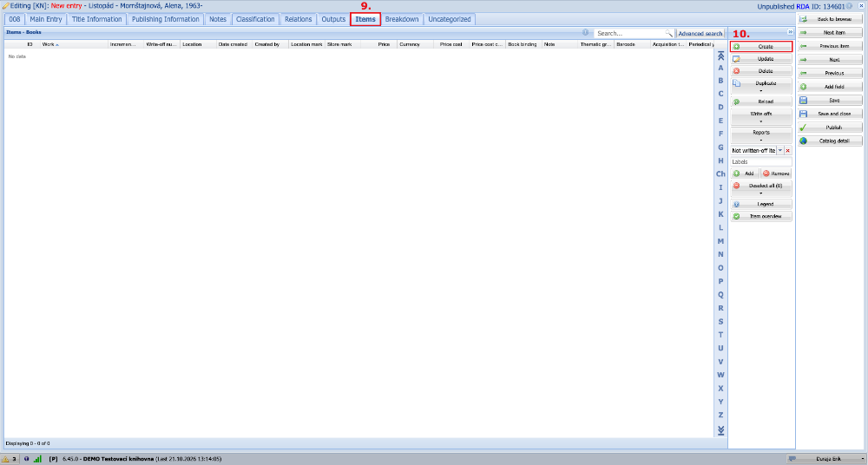The image size is (868, 465).
Task: Click the Price column header
Action: (379, 44)
